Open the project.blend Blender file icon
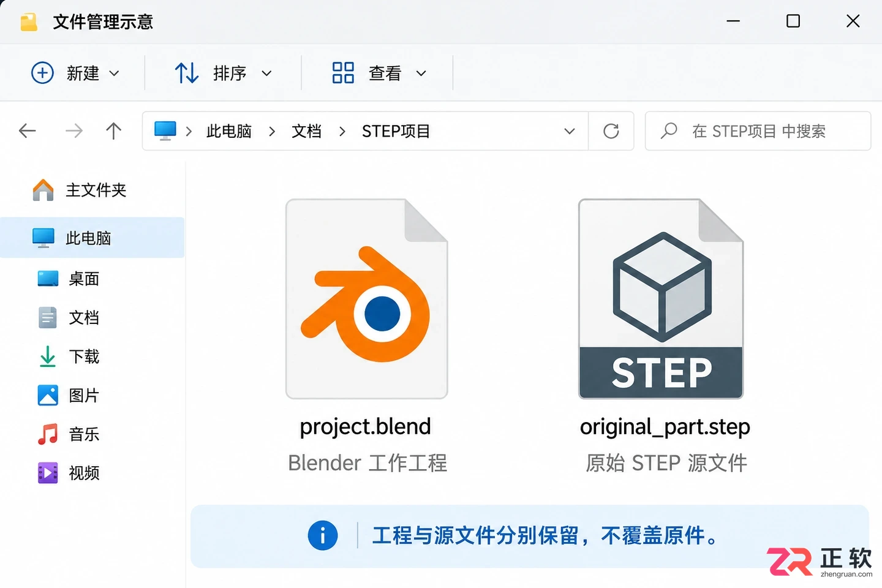This screenshot has width=882, height=588. coord(367,299)
